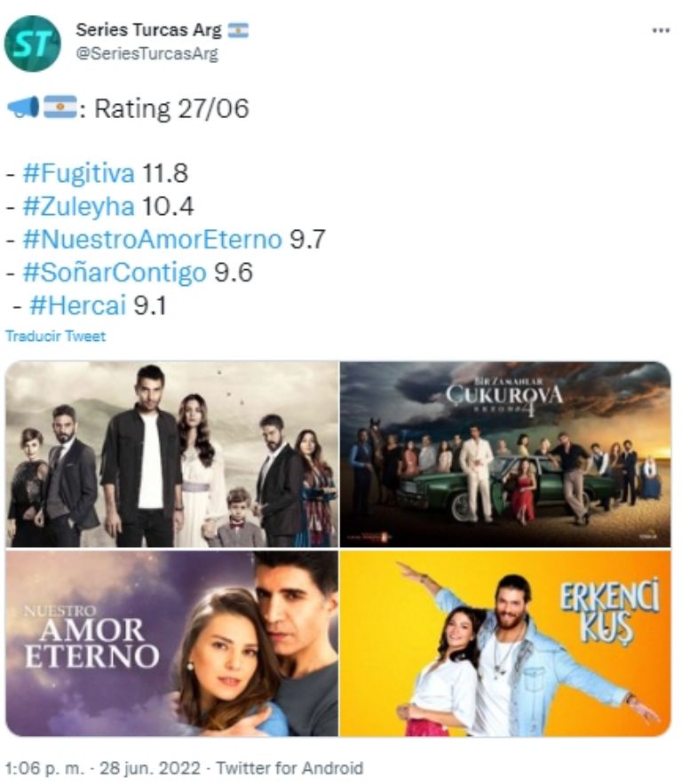Open the Series Turcas Arg profile avatar
The height and width of the screenshot is (784, 682).
[33, 44]
